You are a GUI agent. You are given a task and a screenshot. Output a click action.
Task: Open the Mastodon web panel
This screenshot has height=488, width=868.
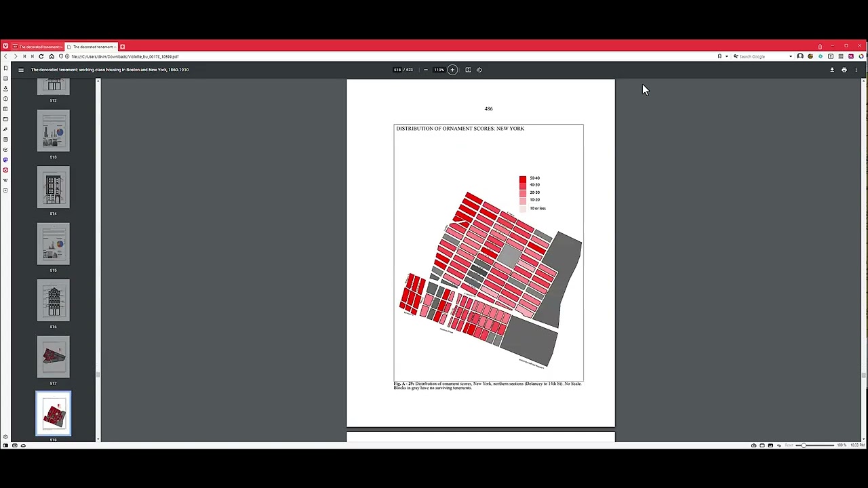[x=5, y=159]
